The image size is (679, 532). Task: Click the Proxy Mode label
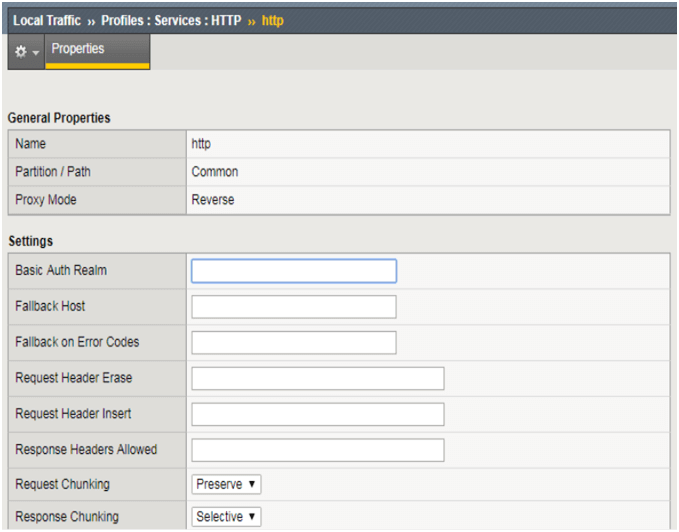[x=46, y=200]
